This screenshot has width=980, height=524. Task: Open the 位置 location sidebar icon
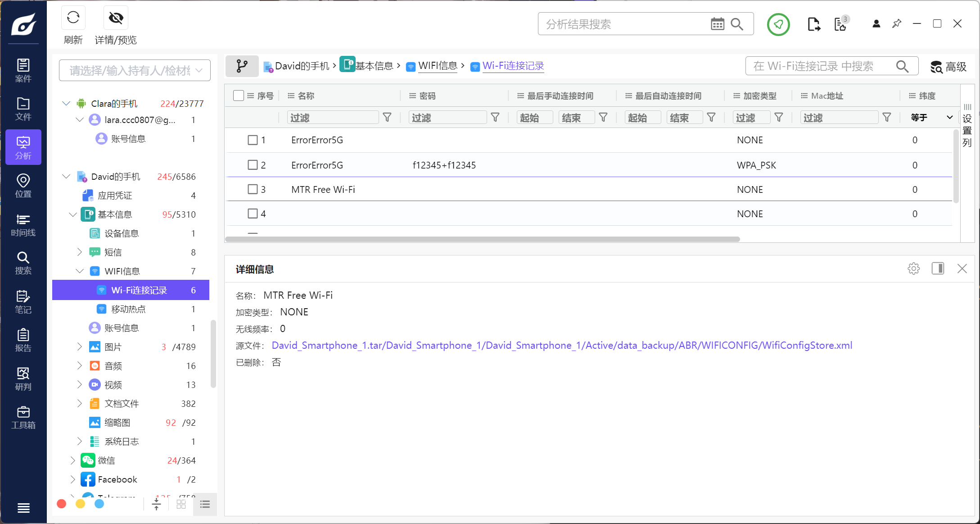pyautogui.click(x=23, y=186)
